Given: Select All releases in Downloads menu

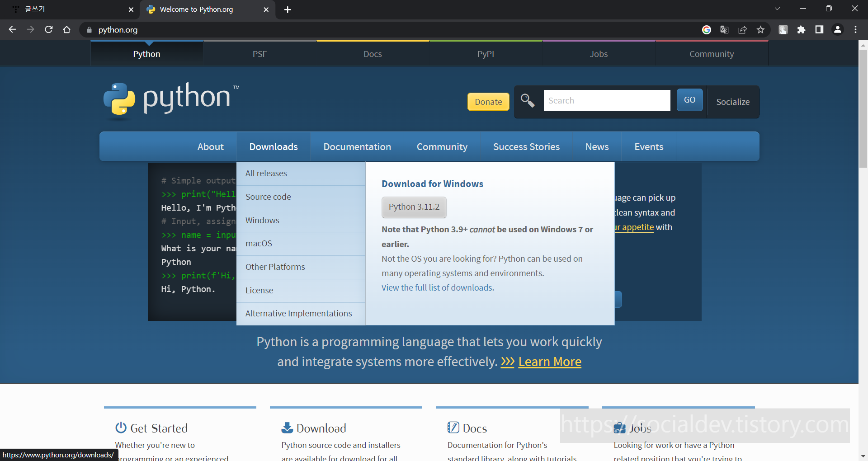Looking at the screenshot, I should (x=301, y=174).
